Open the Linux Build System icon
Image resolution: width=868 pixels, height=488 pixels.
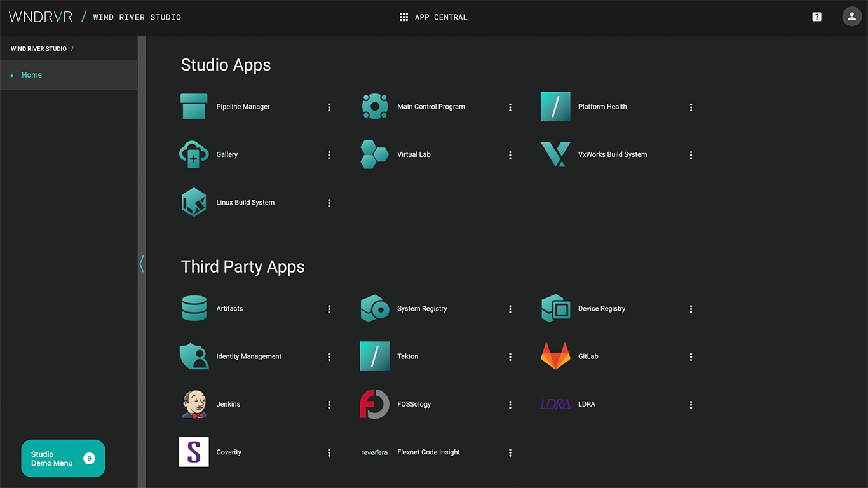click(194, 202)
